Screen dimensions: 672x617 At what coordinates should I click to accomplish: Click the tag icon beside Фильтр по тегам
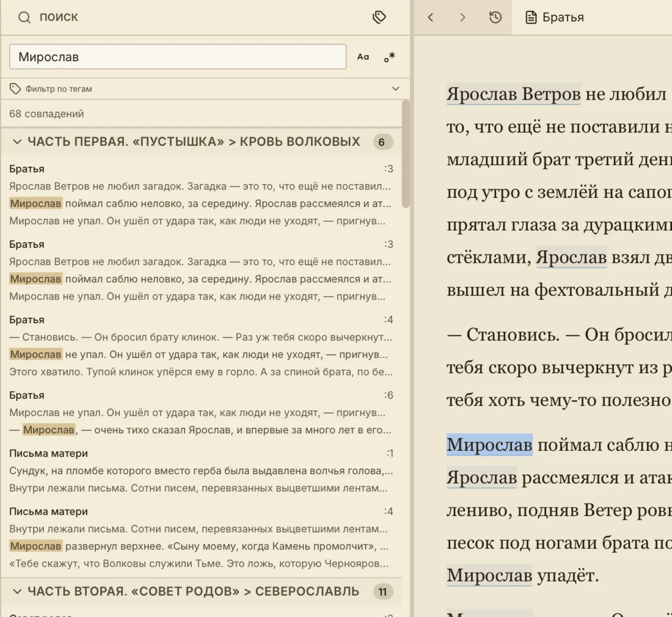15,89
